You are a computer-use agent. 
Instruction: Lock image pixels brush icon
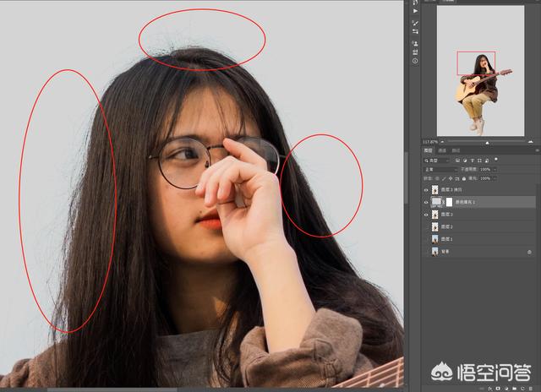pos(444,178)
